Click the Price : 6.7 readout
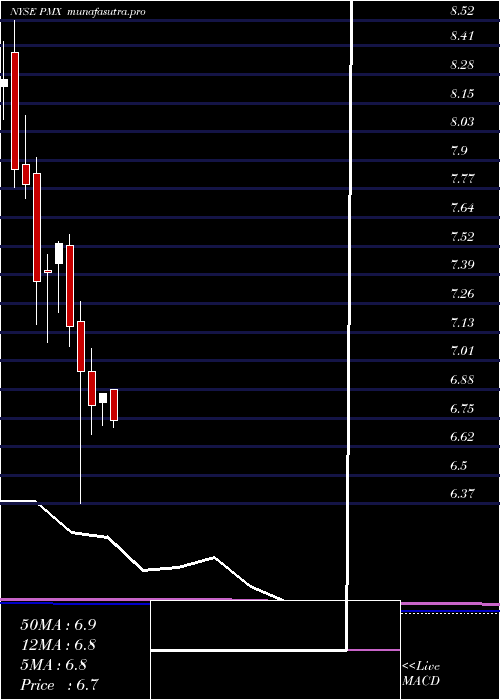500x700 pixels. click(x=59, y=685)
